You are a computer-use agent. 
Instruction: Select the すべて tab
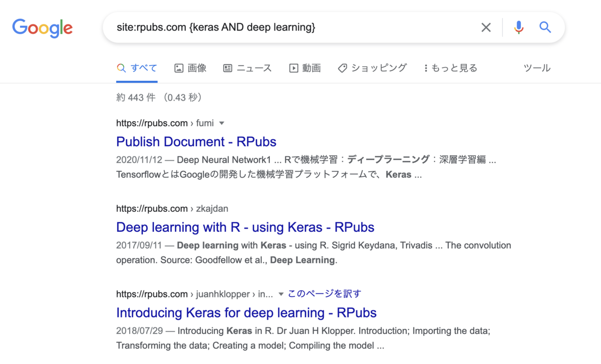pyautogui.click(x=137, y=68)
